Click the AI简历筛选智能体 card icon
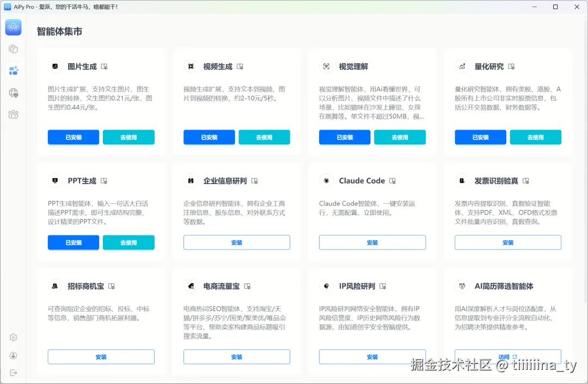The height and width of the screenshot is (384, 588). [x=462, y=286]
